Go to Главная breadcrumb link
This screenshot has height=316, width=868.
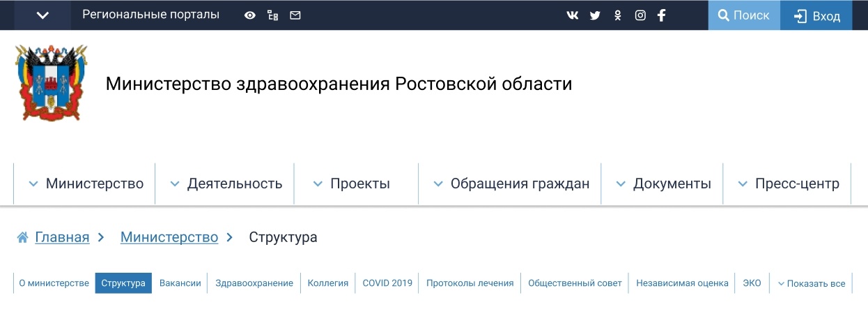(62, 237)
